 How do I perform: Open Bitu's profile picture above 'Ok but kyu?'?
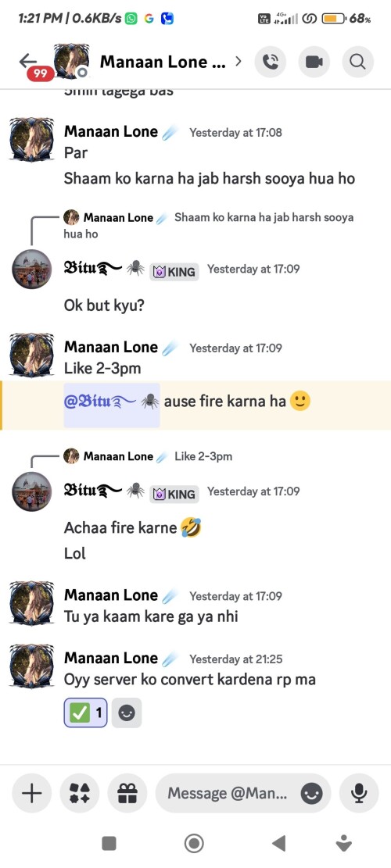point(31,269)
